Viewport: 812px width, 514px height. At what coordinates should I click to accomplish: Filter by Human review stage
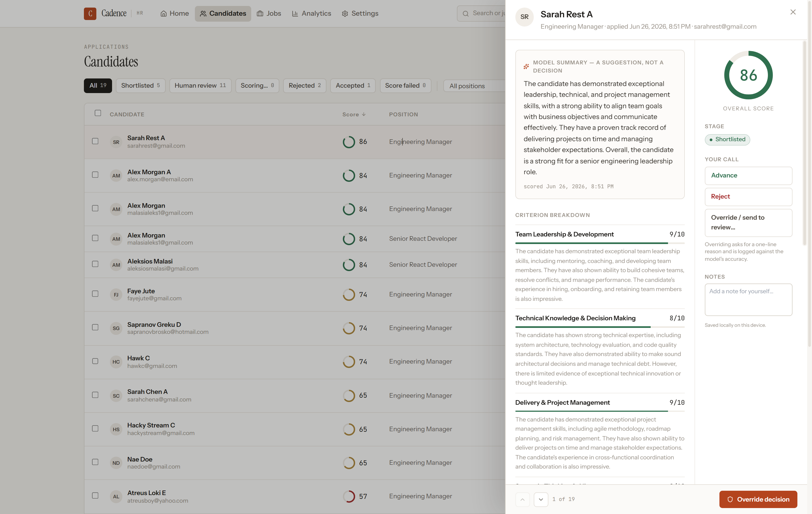click(x=200, y=85)
